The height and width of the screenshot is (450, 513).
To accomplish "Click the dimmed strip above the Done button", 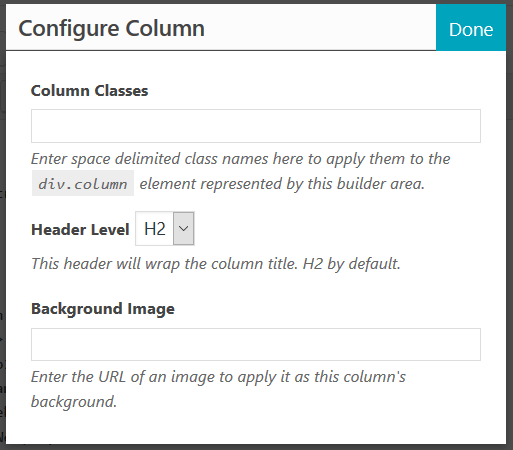I will (x=471, y=2).
